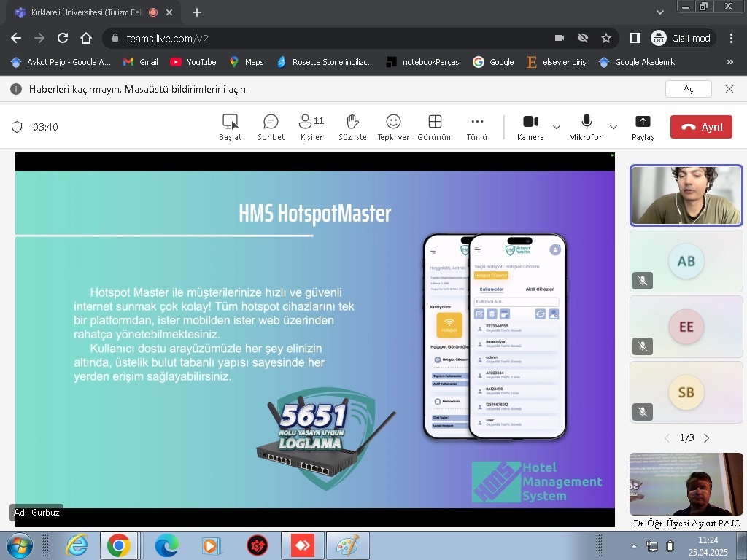The height and width of the screenshot is (560, 747).
Task: Open the Aykut Pajo Google Akademik bookmark
Action: click(61, 62)
